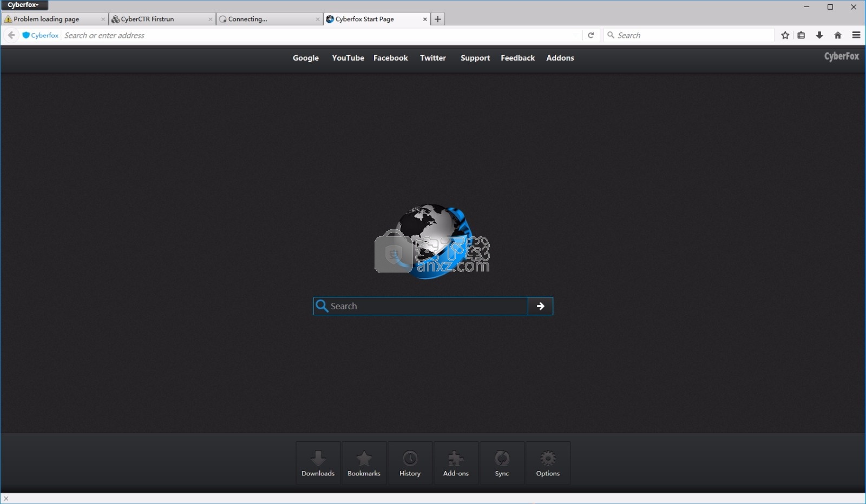The width and height of the screenshot is (866, 504).
Task: Click the Cyberfox identity shield icon
Action: coord(26,35)
